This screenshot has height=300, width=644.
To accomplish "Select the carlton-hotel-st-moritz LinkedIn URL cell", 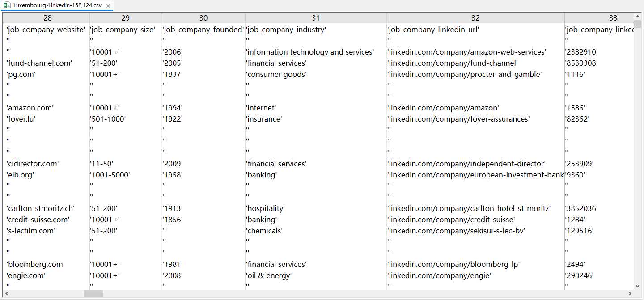I will (475, 208).
